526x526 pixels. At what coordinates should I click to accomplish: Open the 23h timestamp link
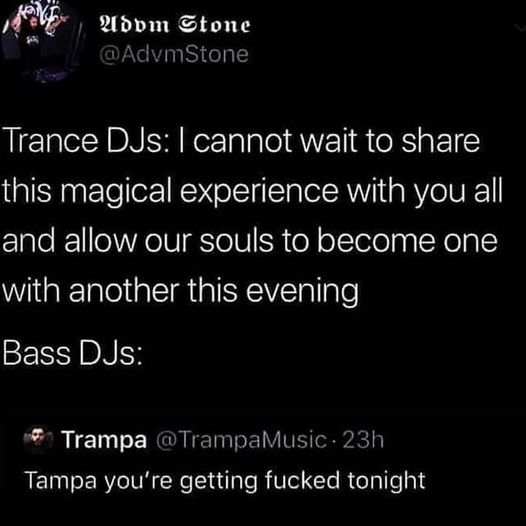tap(363, 439)
